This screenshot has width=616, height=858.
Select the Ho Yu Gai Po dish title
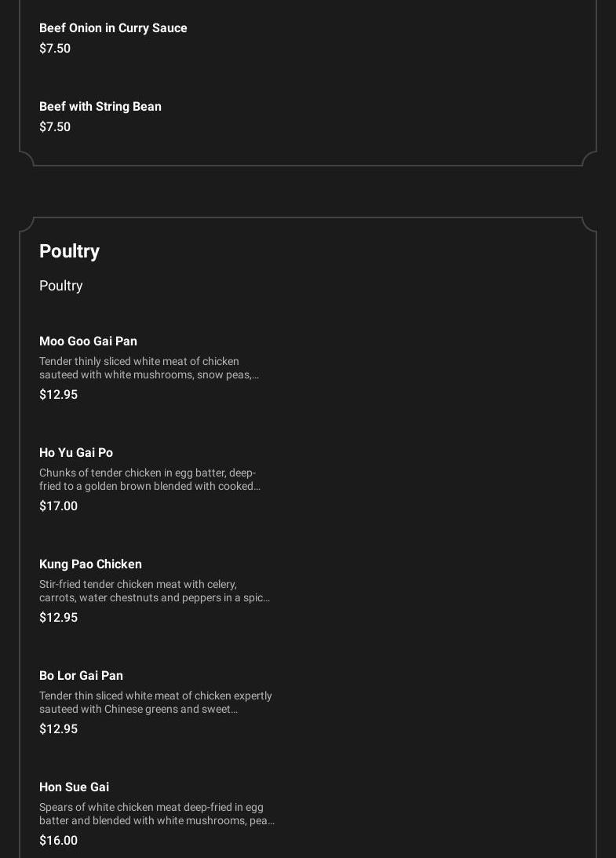(76, 453)
